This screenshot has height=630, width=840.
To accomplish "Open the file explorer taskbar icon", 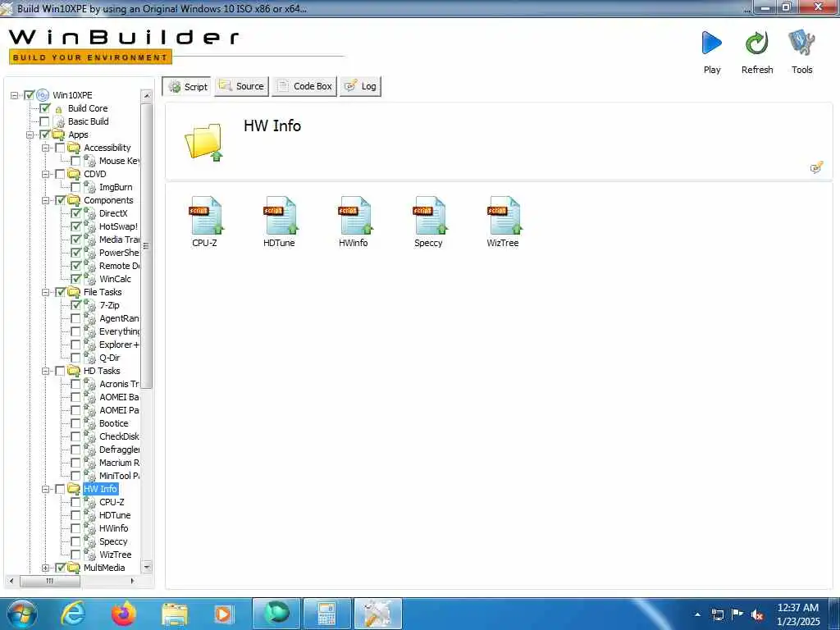I will tap(174, 614).
